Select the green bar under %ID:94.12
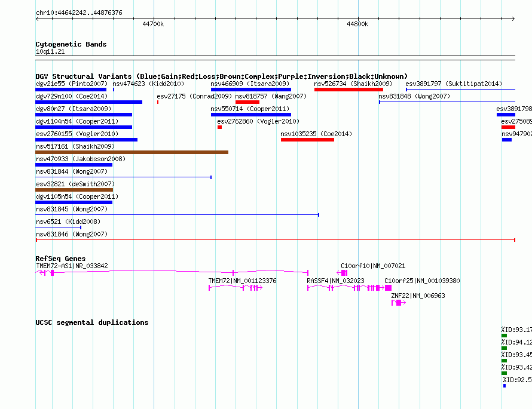 504,348
